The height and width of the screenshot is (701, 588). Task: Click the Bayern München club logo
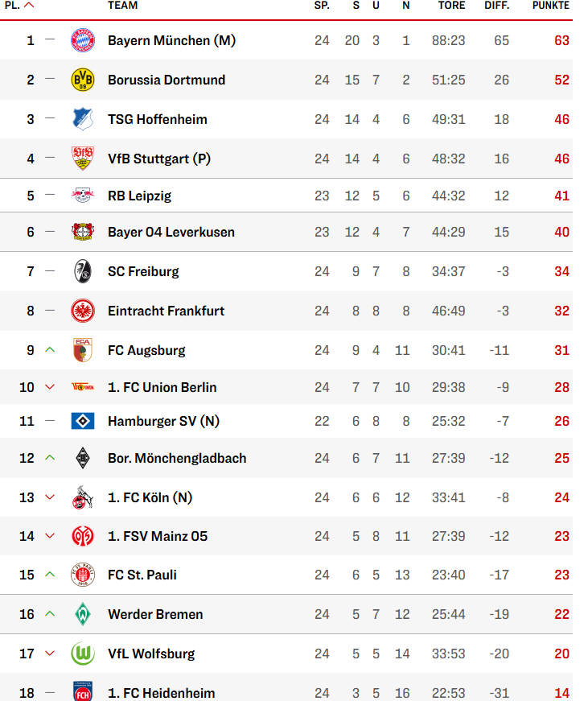coord(83,40)
